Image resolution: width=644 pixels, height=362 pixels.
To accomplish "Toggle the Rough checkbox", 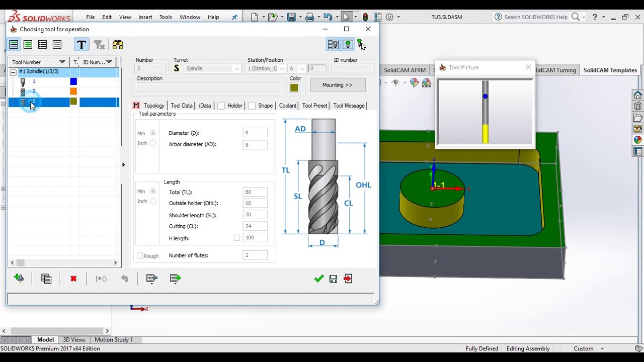I will click(x=140, y=256).
